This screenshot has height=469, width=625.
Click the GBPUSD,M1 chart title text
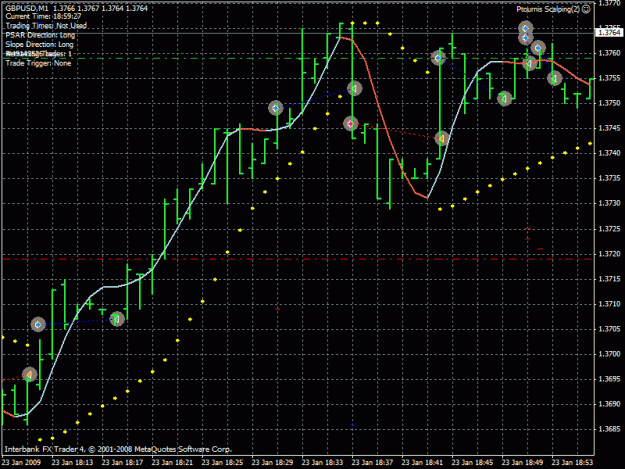pyautogui.click(x=27, y=8)
